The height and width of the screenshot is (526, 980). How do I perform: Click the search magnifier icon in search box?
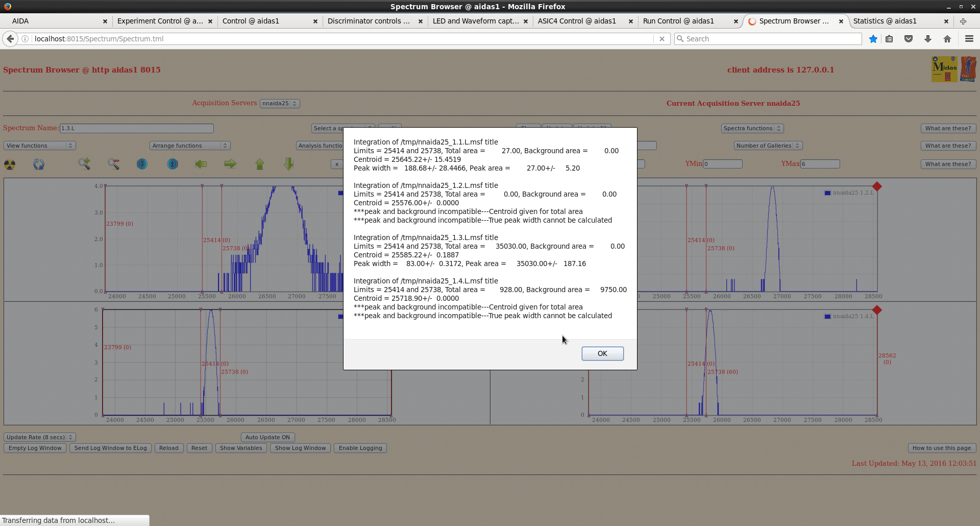680,39
